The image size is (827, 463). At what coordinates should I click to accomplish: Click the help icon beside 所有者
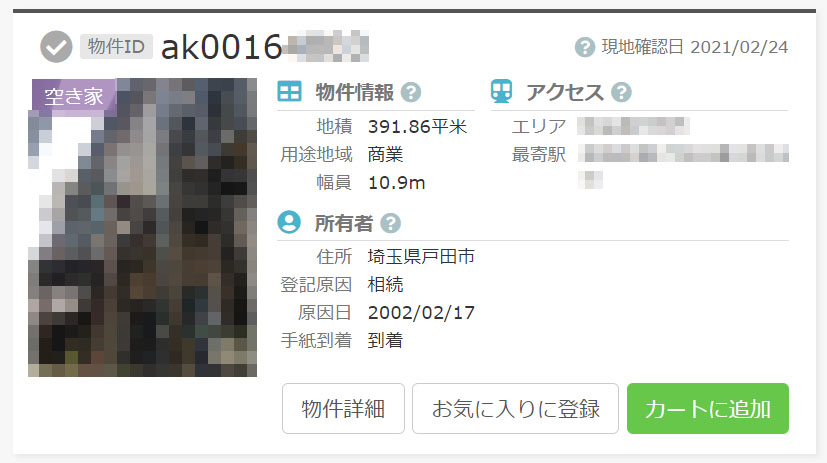click(x=390, y=224)
